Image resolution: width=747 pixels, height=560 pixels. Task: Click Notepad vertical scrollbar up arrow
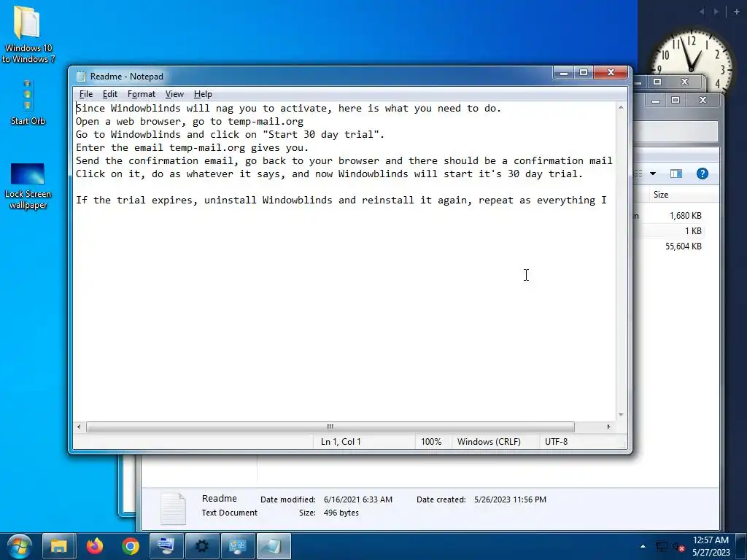pos(621,108)
